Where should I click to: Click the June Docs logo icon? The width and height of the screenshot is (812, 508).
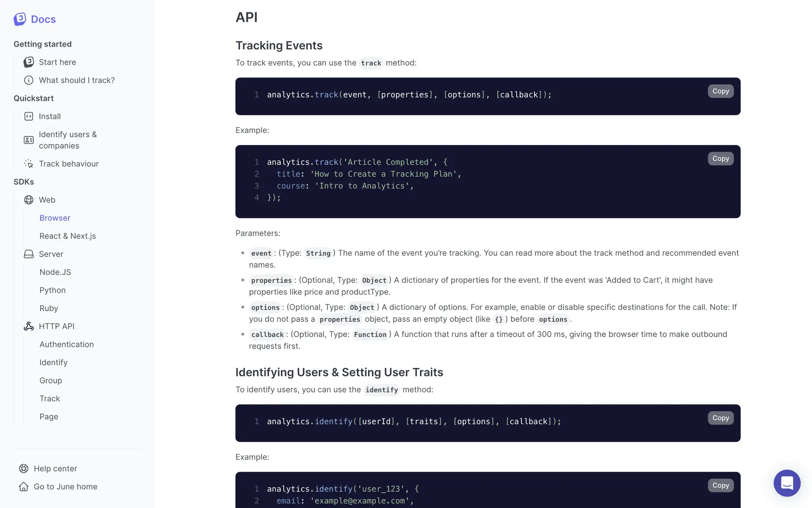(20, 19)
